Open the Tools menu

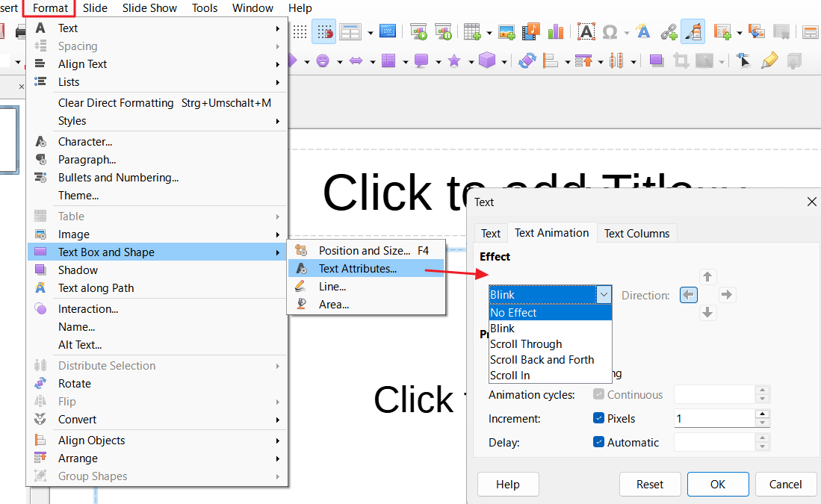pyautogui.click(x=205, y=8)
